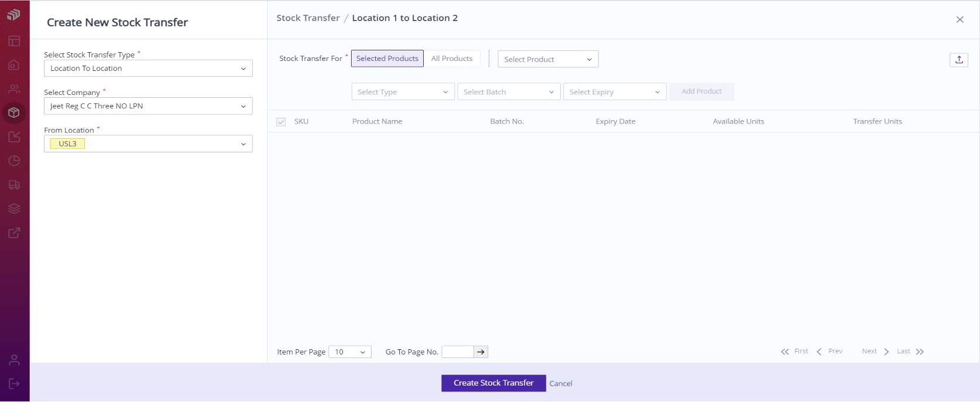This screenshot has width=980, height=402.
Task: Open the home/warehouse sidebar icon
Action: (x=14, y=65)
